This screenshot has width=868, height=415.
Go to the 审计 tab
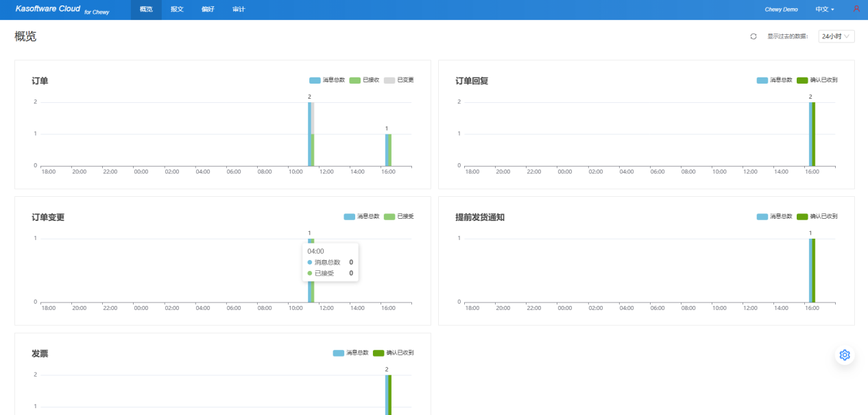point(239,10)
